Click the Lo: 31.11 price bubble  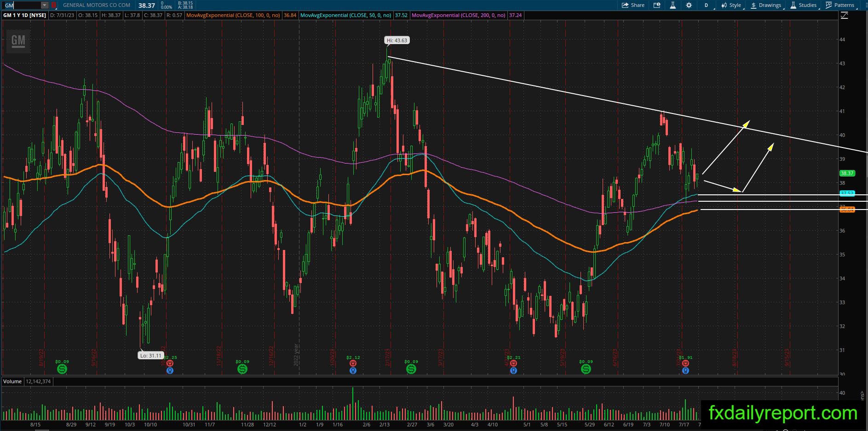tap(151, 355)
